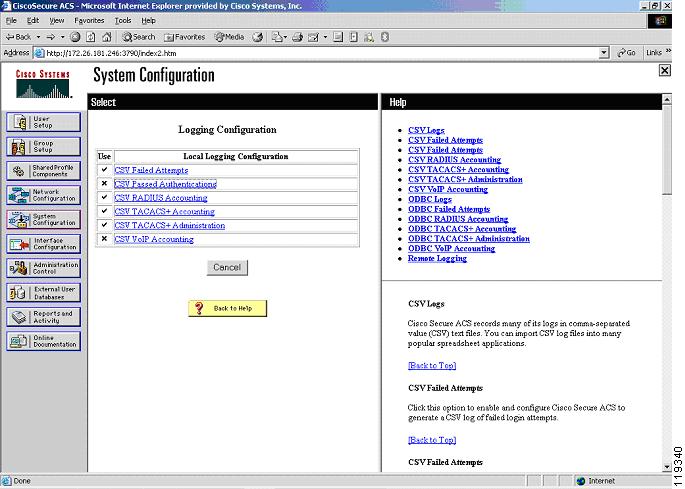The width and height of the screenshot is (685, 489).
Task: Expand the Links toolbar chevron
Action: click(668, 52)
